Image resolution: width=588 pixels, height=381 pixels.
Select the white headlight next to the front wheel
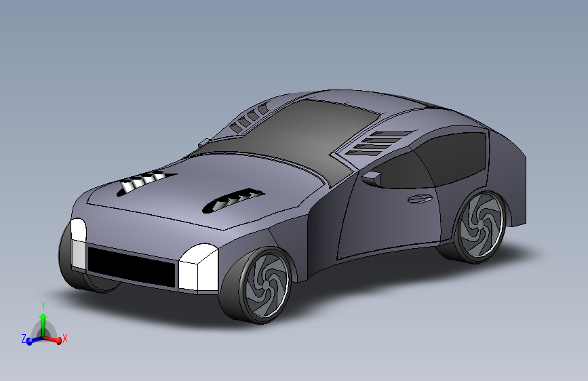click(x=199, y=267)
